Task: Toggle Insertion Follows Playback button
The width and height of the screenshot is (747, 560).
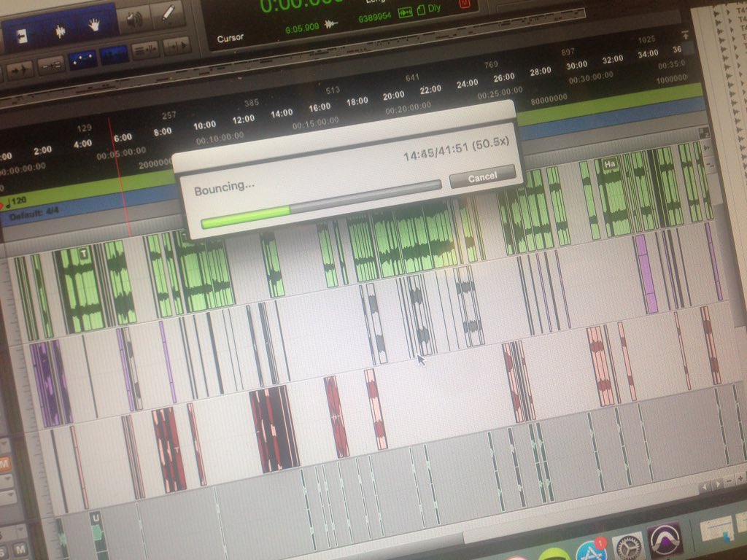Action: point(177,45)
